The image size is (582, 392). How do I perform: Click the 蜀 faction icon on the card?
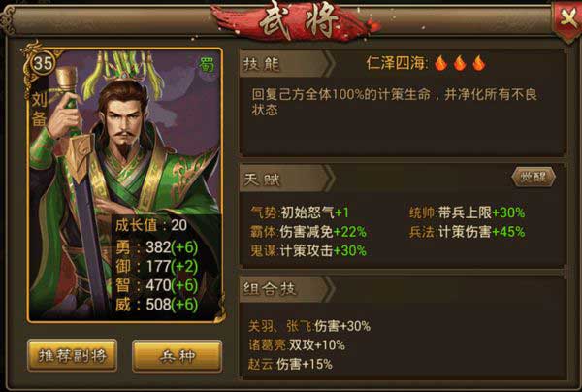207,65
